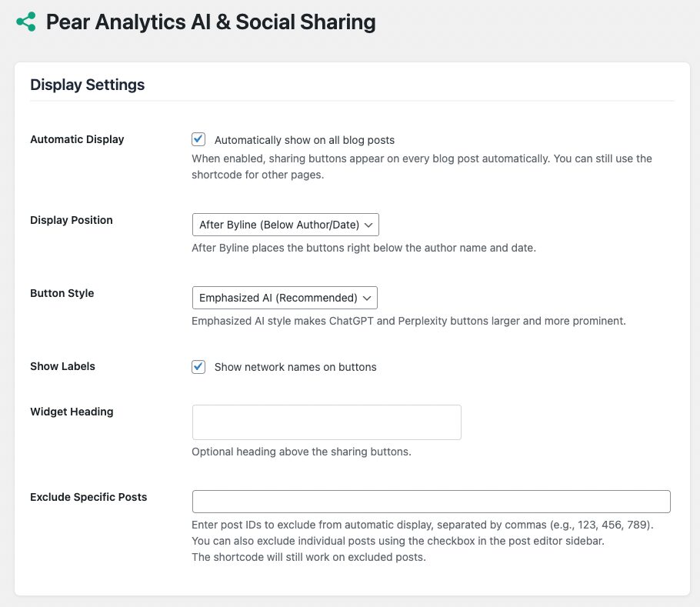Screen dimensions: 700x607
Task: Toggle the Automatically show on all blog posts checkbox
Action: (198, 139)
